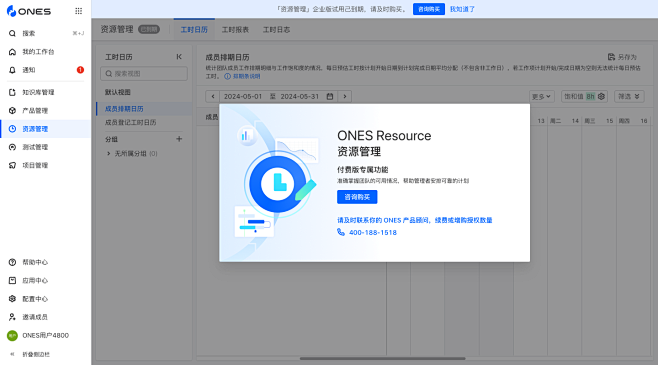Open the date range calendar icon
The height and width of the screenshot is (365, 658).
pyautogui.click(x=330, y=96)
